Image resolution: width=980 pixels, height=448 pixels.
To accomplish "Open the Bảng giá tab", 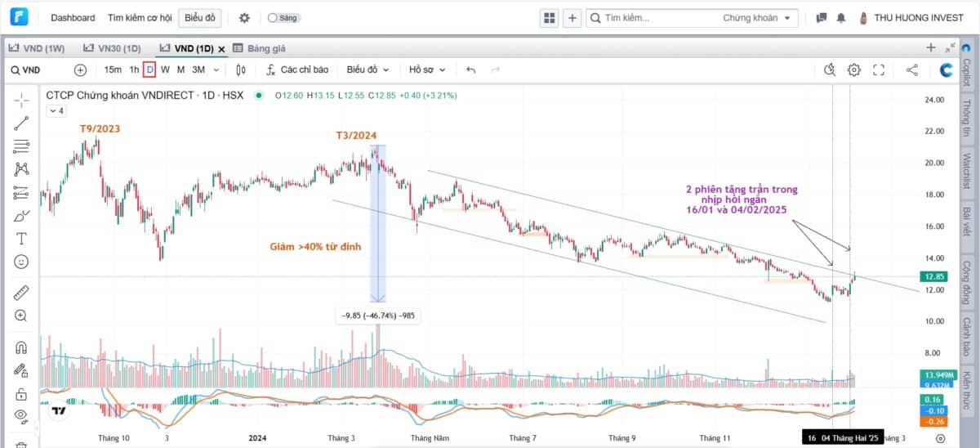I will (x=260, y=48).
